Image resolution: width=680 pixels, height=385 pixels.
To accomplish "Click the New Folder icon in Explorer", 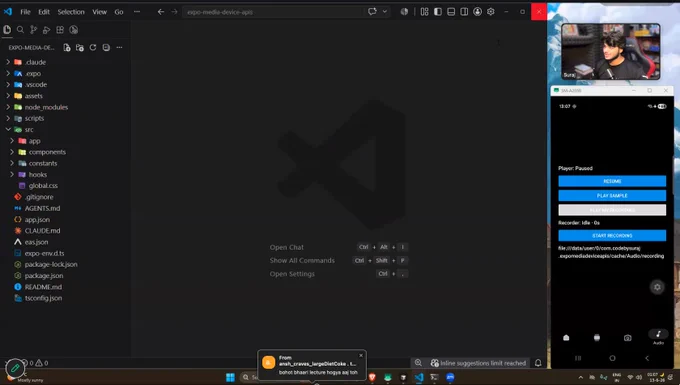I will (x=80, y=48).
